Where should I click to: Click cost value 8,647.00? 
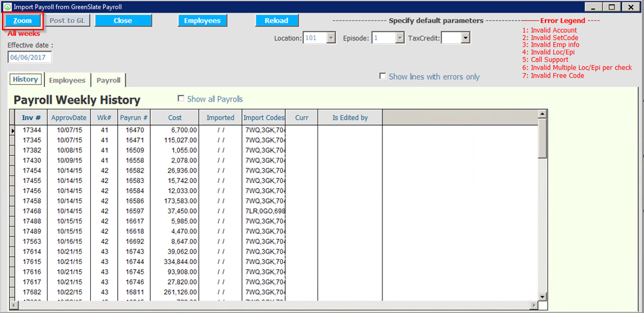[184, 242]
